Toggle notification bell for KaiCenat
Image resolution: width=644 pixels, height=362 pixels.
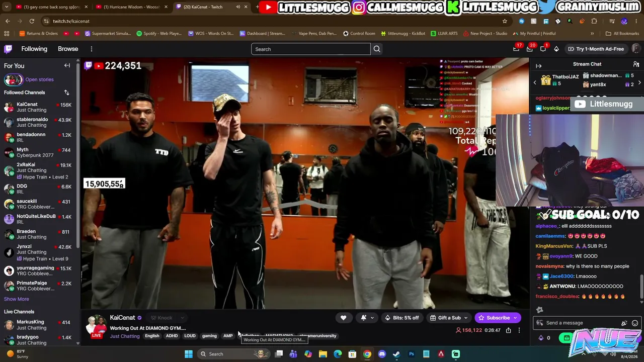pos(364,318)
